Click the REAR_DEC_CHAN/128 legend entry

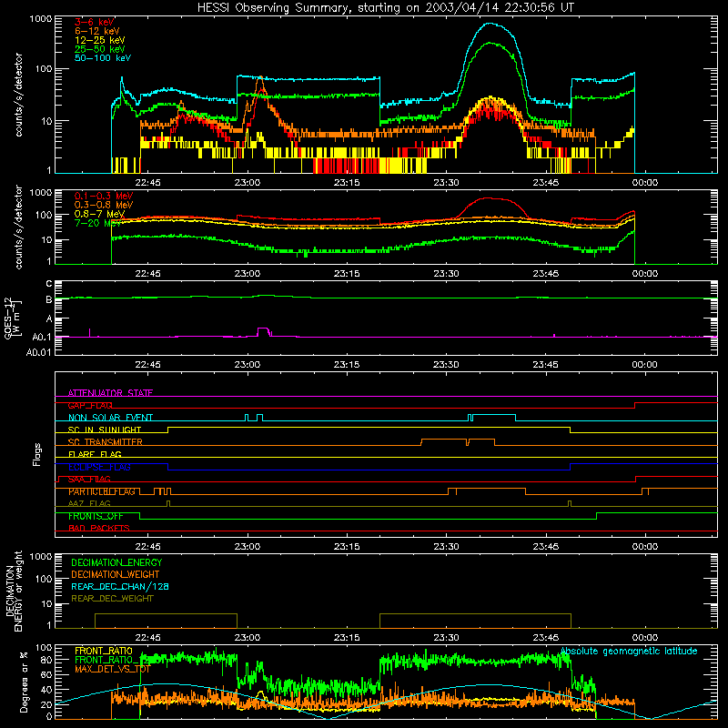tap(120, 586)
